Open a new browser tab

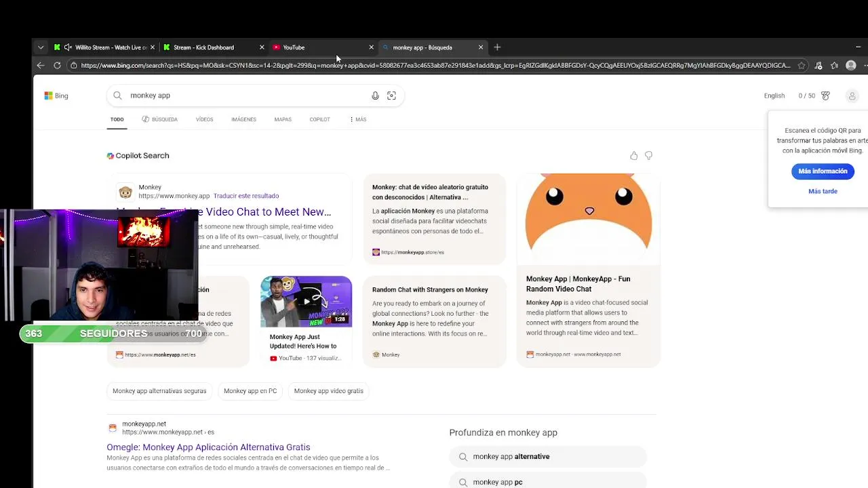[x=497, y=47]
